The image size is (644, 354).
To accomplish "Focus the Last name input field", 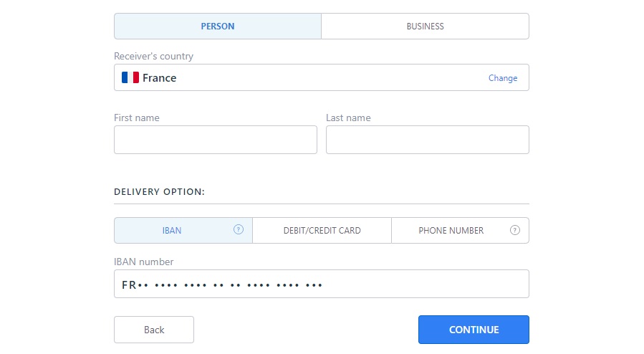I will pyautogui.click(x=428, y=140).
